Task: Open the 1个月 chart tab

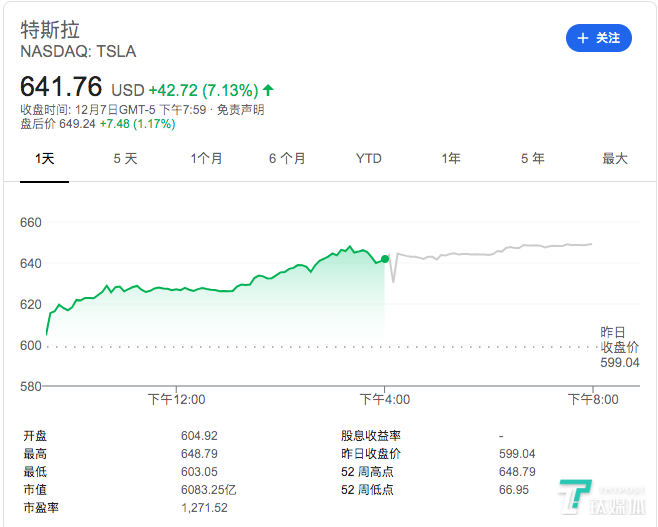Action: [x=206, y=158]
